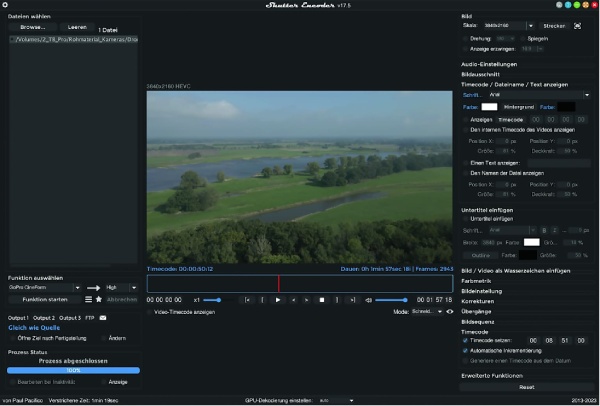Enable the 'Timecode setzen' checkbox
This screenshot has height=406, width=600.
tap(465, 340)
